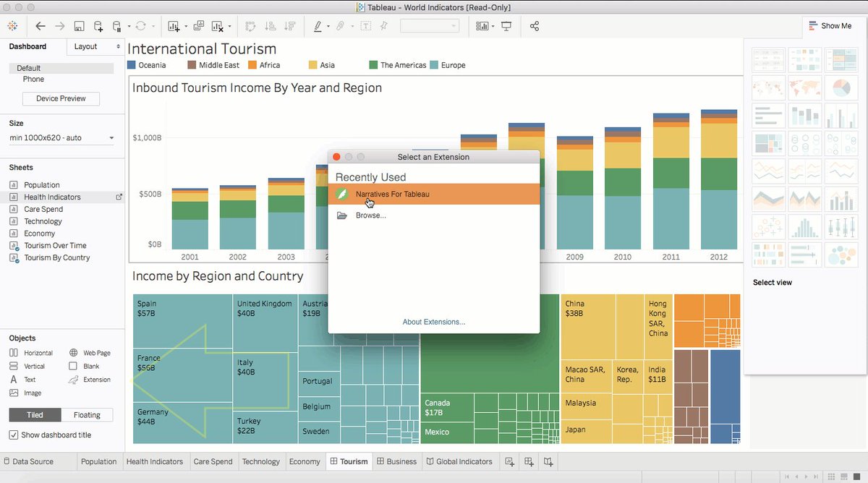Select the Swap Rows and Columns icon
Screen dimensions: 868x483
pyautogui.click(x=250, y=26)
